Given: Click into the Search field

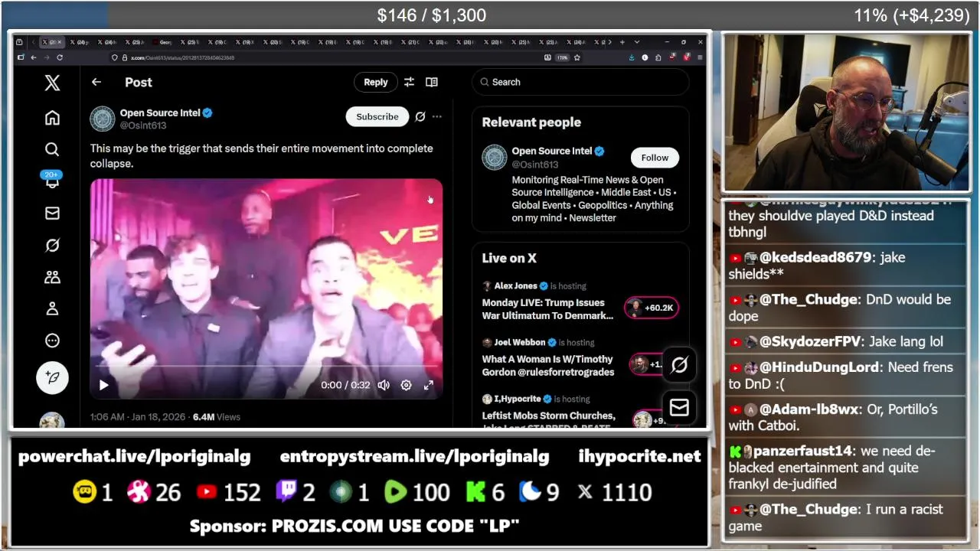Looking at the screenshot, I should (580, 82).
